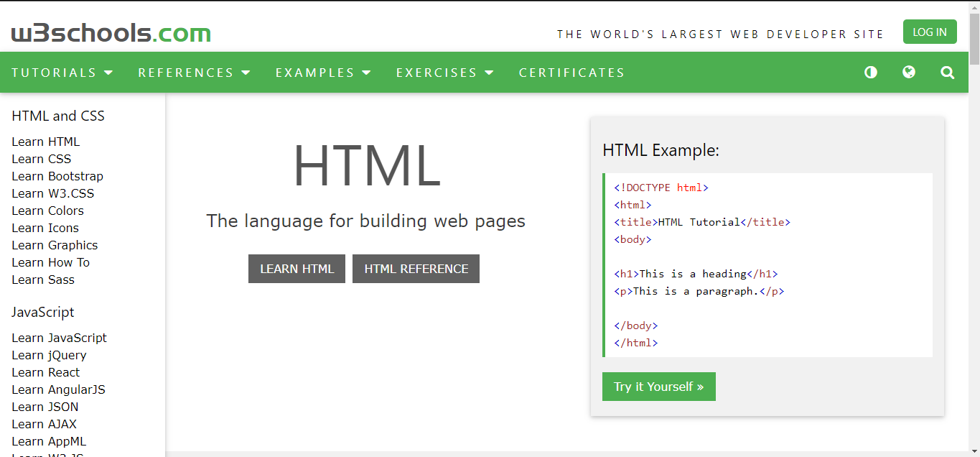The width and height of the screenshot is (980, 457).
Task: Toggle the dark theme contrast icon
Action: (x=871, y=73)
